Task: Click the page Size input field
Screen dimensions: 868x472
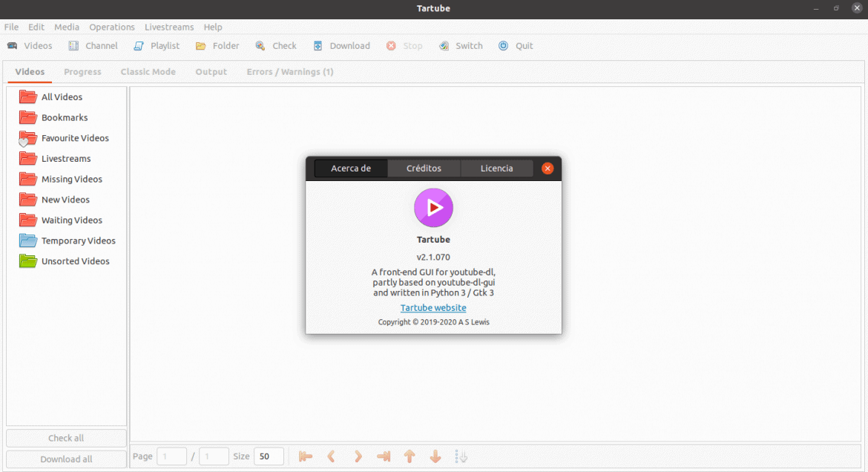Action: point(269,456)
